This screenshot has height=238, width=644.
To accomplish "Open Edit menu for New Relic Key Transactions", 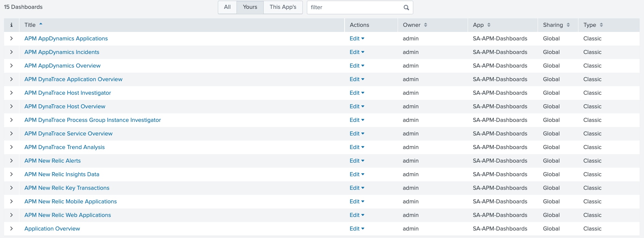I will pyautogui.click(x=357, y=188).
